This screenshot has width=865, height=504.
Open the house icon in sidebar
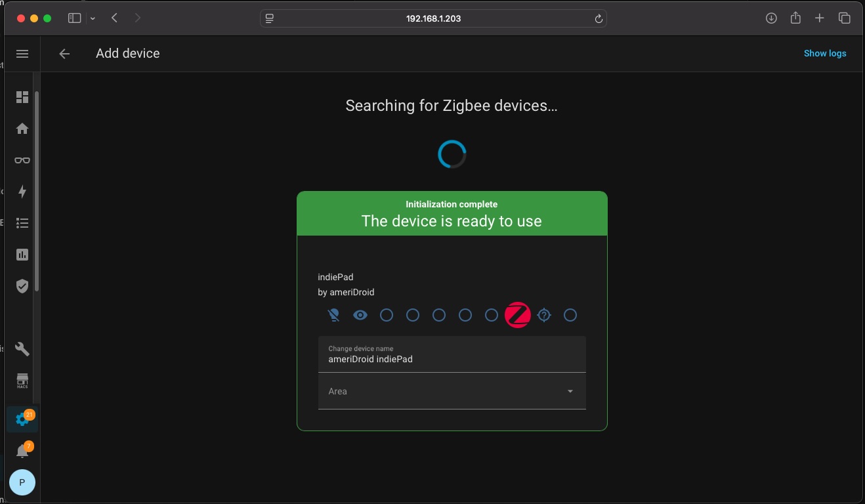pos(22,129)
